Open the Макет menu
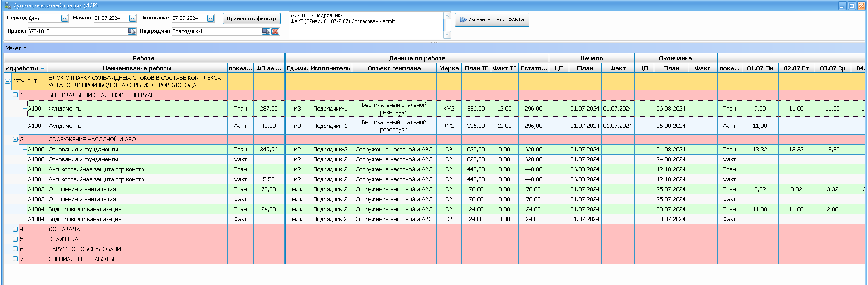This screenshot has width=868, height=285. pyautogui.click(x=15, y=48)
